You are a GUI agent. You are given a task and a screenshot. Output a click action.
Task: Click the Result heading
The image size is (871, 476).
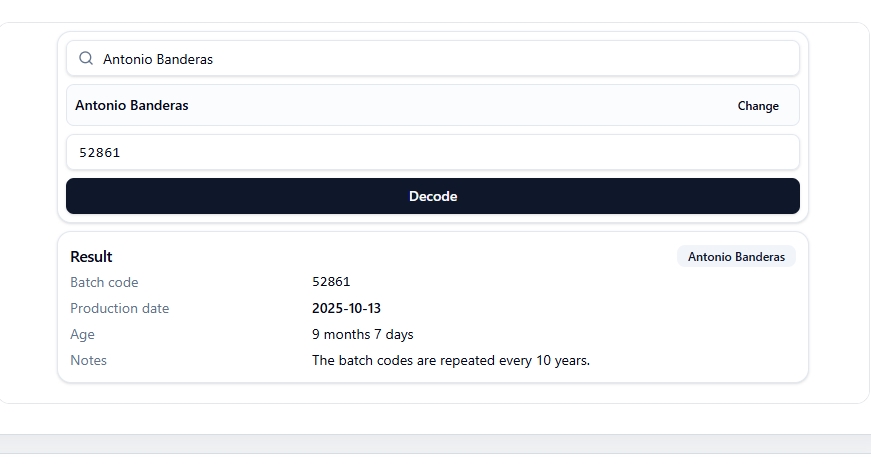tap(91, 257)
